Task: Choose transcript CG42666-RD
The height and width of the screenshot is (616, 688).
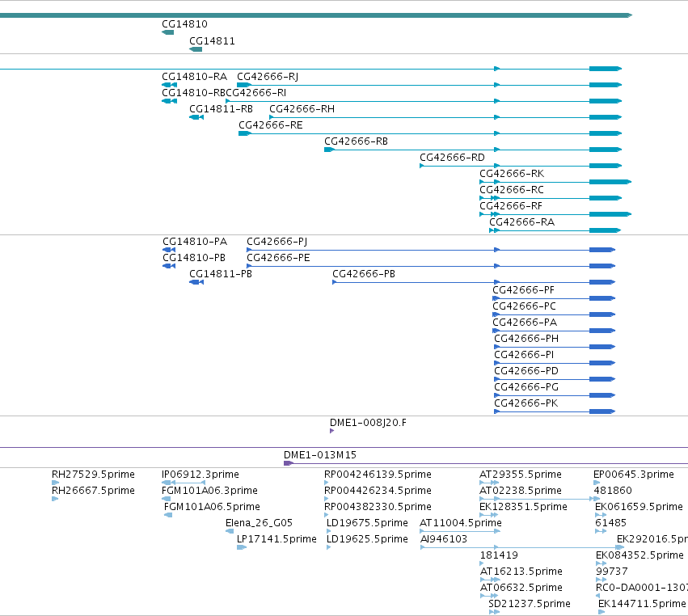Action: [x=452, y=158]
